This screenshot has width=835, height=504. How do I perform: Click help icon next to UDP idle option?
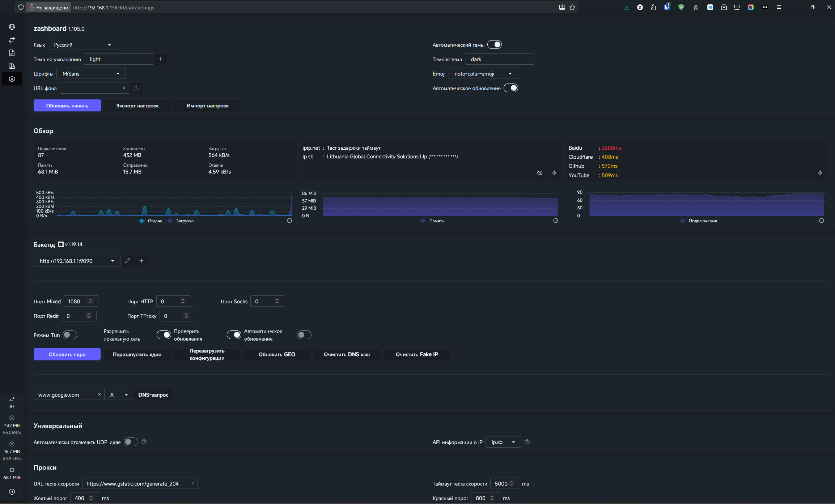click(144, 442)
